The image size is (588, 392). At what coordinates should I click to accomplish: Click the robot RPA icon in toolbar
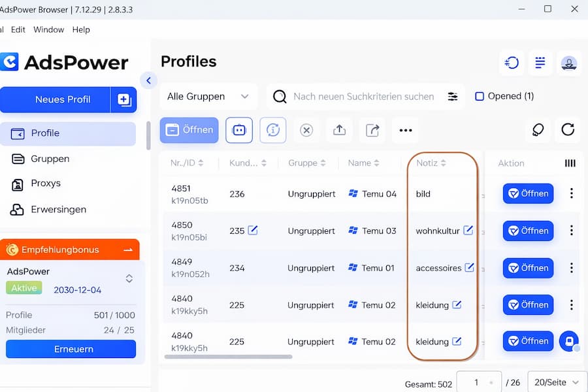[239, 130]
